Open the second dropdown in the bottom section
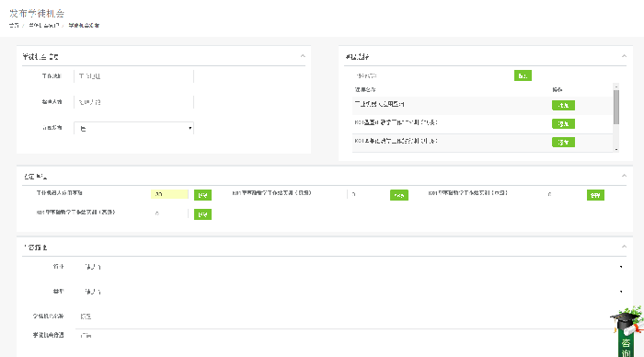The width and height of the screenshot is (644, 357). point(353,292)
